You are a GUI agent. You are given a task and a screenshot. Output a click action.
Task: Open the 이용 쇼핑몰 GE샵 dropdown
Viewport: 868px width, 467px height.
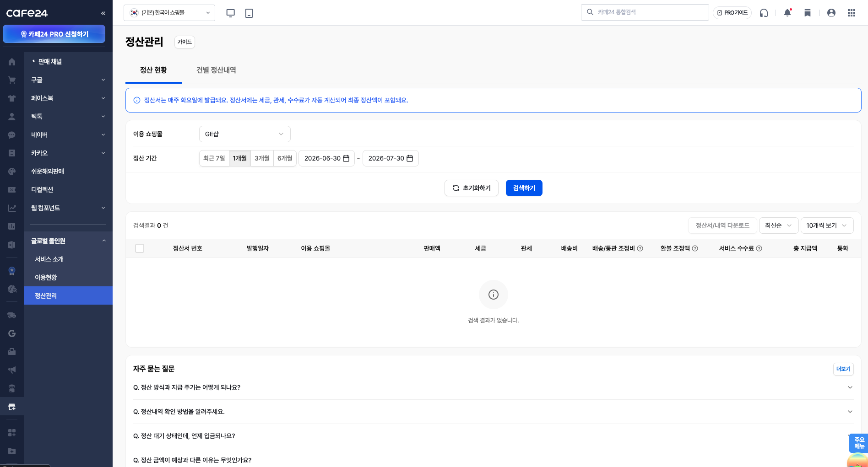point(245,134)
